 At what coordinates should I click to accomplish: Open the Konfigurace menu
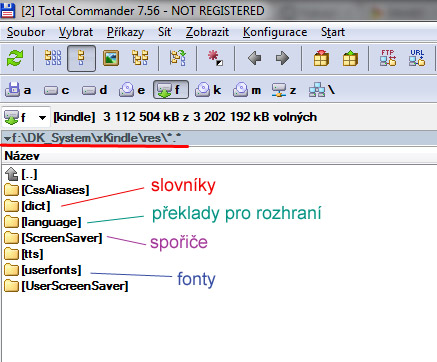[275, 32]
